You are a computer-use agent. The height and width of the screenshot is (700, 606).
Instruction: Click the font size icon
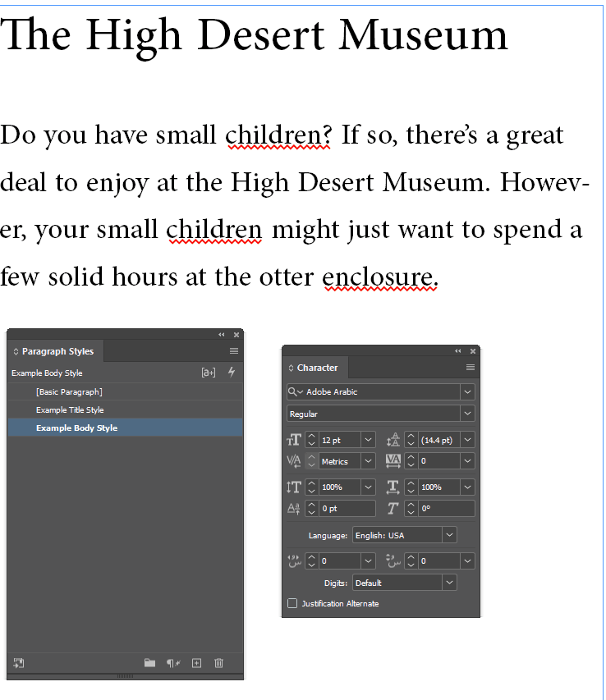click(x=294, y=440)
